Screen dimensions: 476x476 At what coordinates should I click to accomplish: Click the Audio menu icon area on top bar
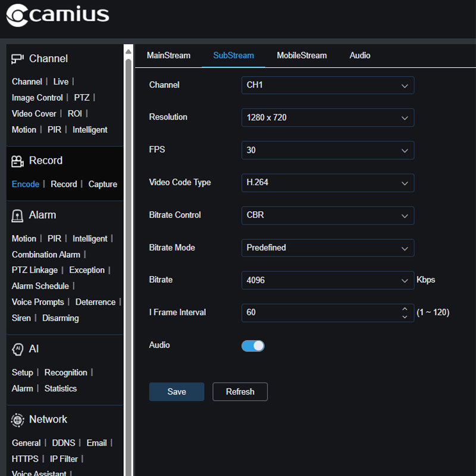[x=359, y=55]
